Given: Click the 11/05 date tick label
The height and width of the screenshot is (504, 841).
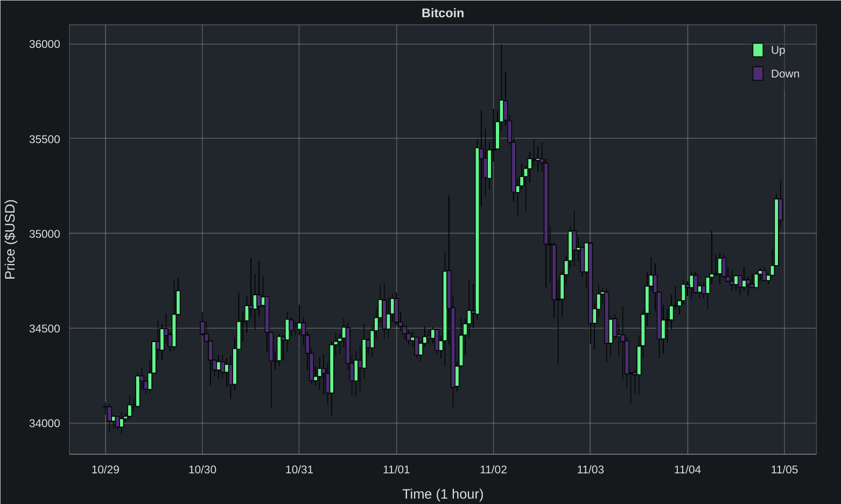Looking at the screenshot, I should [784, 470].
